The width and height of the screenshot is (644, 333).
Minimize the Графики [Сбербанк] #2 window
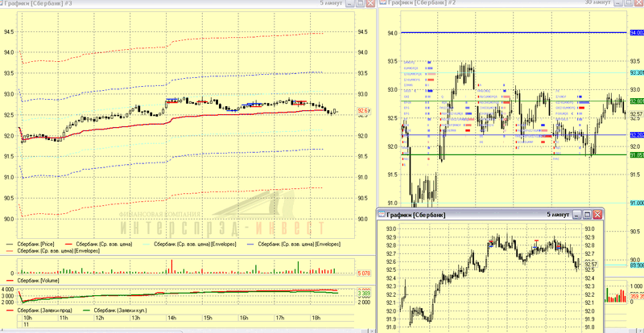coord(618,2)
